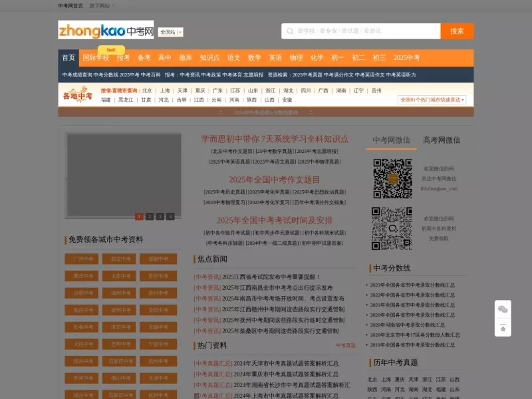Click the banner carousel image
This screenshot has height=399, width=532.
point(124,175)
